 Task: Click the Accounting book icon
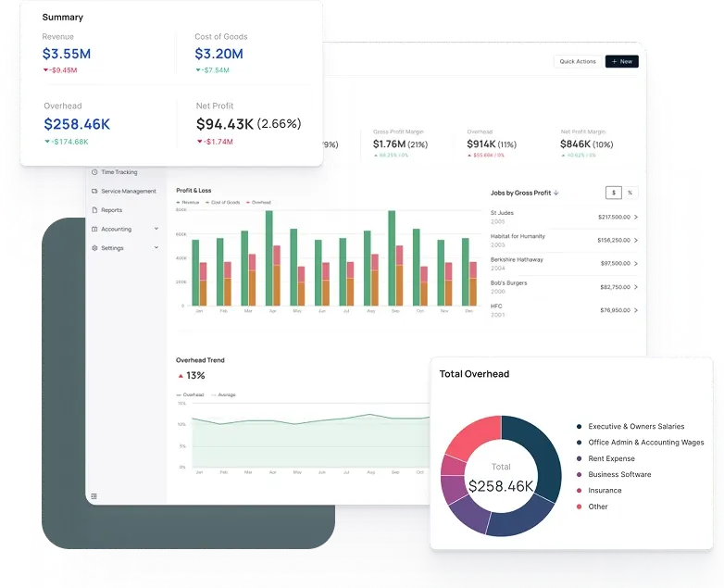(94, 229)
